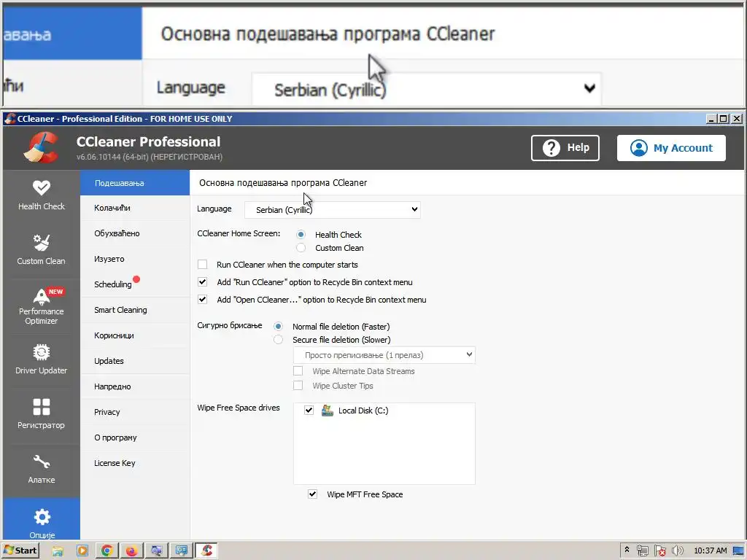
Task: Open the Driver Updater section
Action: pos(42,359)
